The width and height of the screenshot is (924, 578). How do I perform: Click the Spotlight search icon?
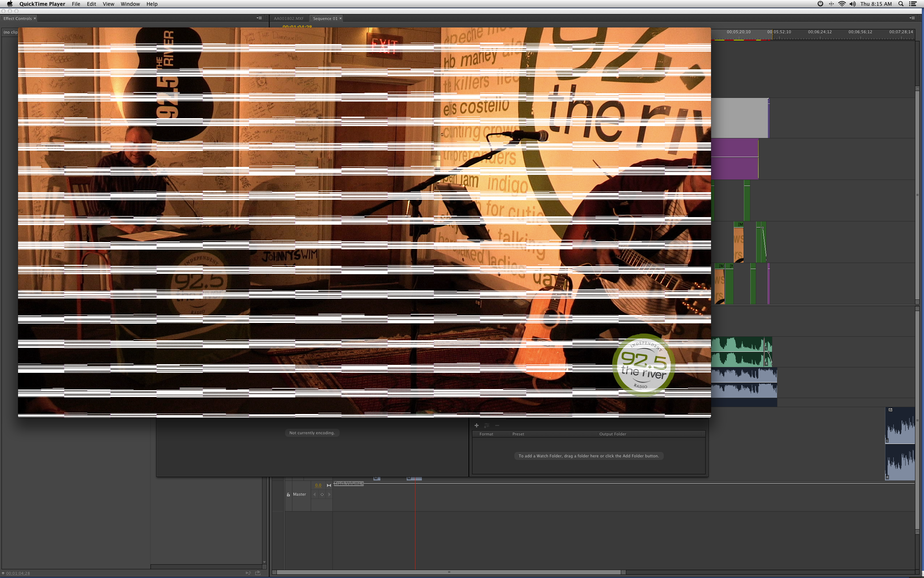coord(901,4)
